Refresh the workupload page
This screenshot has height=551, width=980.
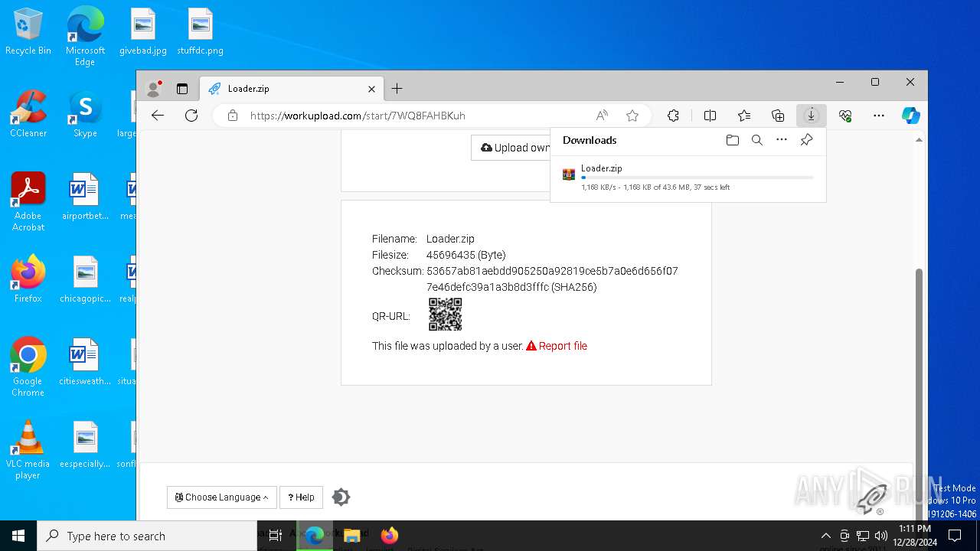(191, 116)
